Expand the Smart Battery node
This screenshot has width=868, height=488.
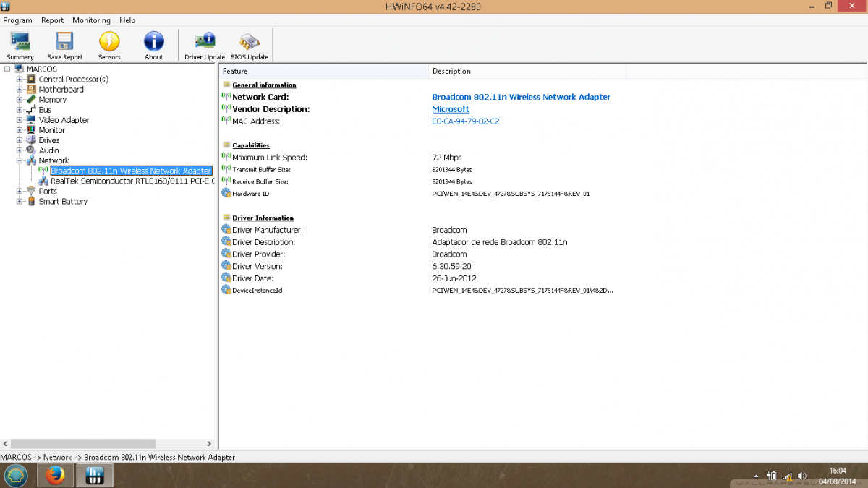click(20, 202)
